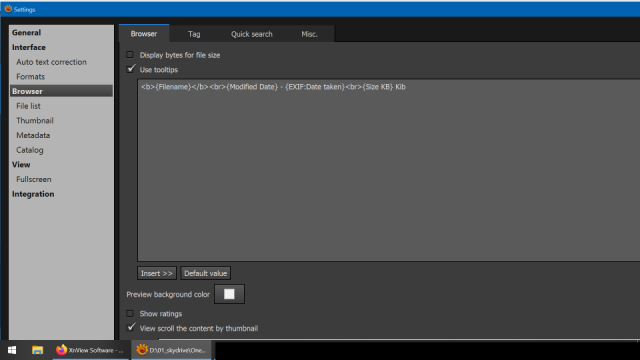Screen dimensions: 640x360
Task: Open the Windows Start menu
Action: click(x=12, y=350)
